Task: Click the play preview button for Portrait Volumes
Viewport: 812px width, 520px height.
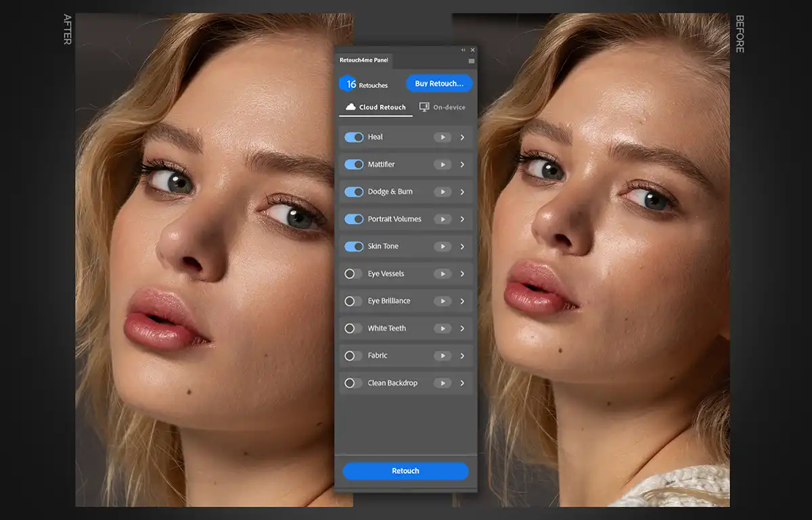Action: click(442, 219)
